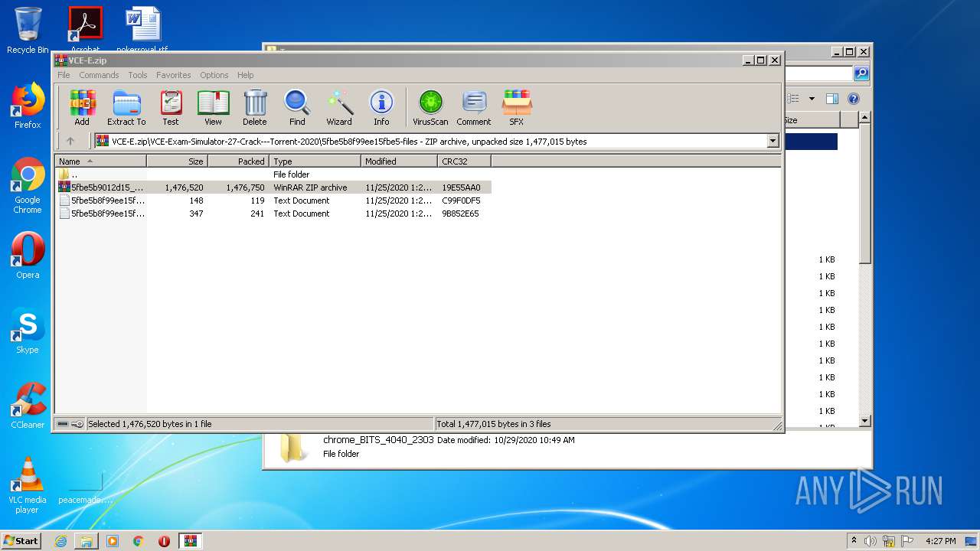This screenshot has height=551, width=980.
Task: Select the 148-byte Text Document row
Action: pos(273,201)
